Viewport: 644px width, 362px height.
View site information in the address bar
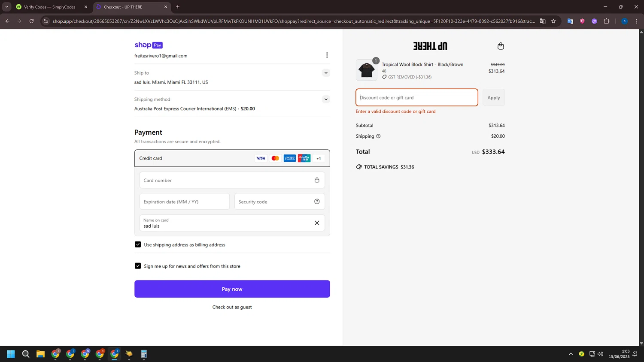pos(46,21)
